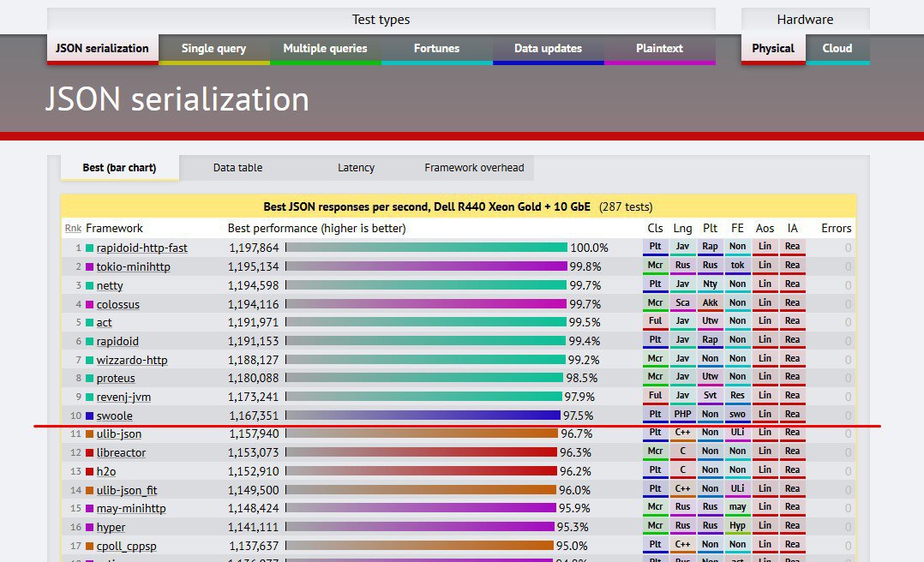The image size is (924, 562).
Task: Click the Rea tag in hyper row
Action: pos(792,526)
